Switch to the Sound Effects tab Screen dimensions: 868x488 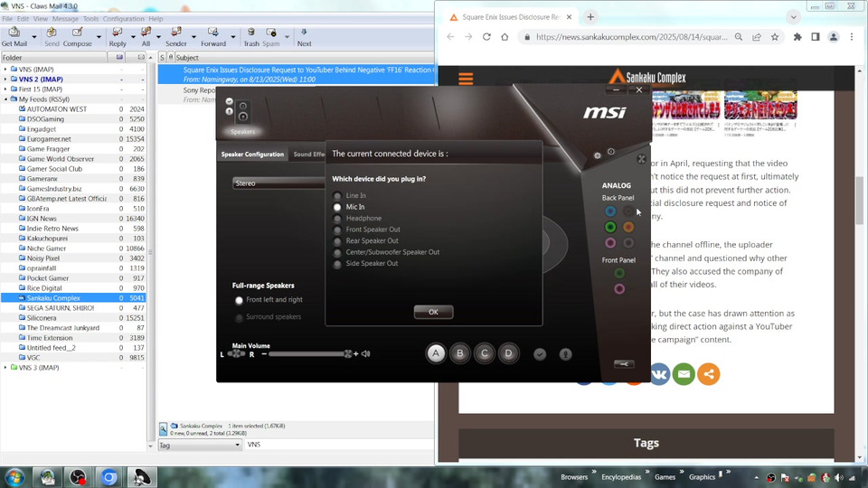(x=308, y=155)
